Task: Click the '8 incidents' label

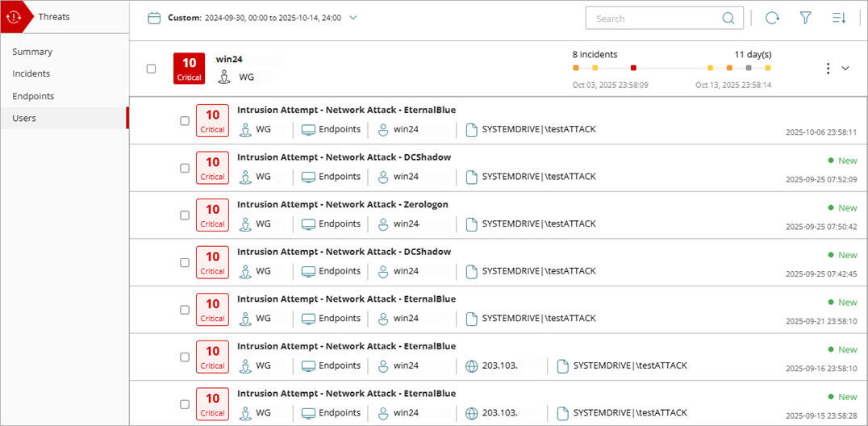Action: pos(595,54)
